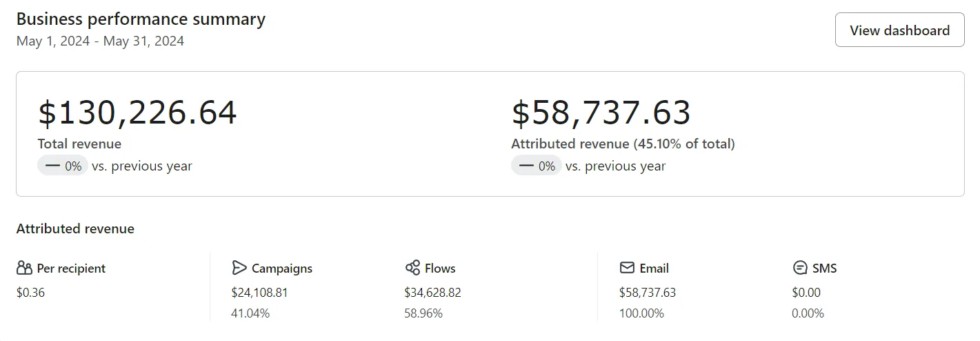The width and height of the screenshot is (980, 341).
Task: Click the Total revenue 0% change badge
Action: (63, 166)
